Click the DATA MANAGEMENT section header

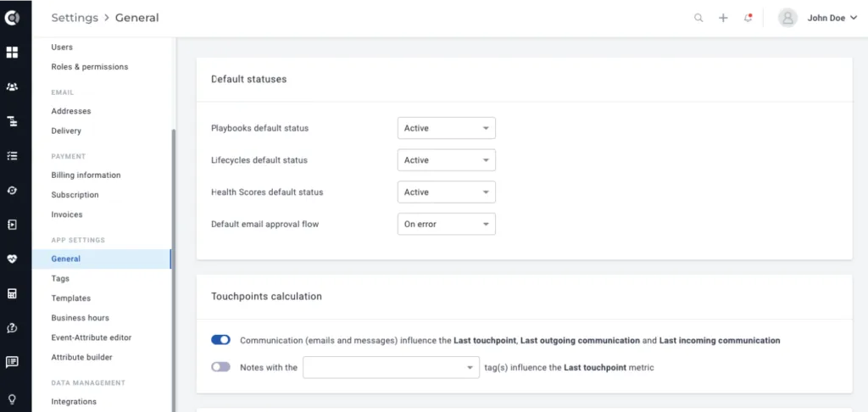(88, 383)
